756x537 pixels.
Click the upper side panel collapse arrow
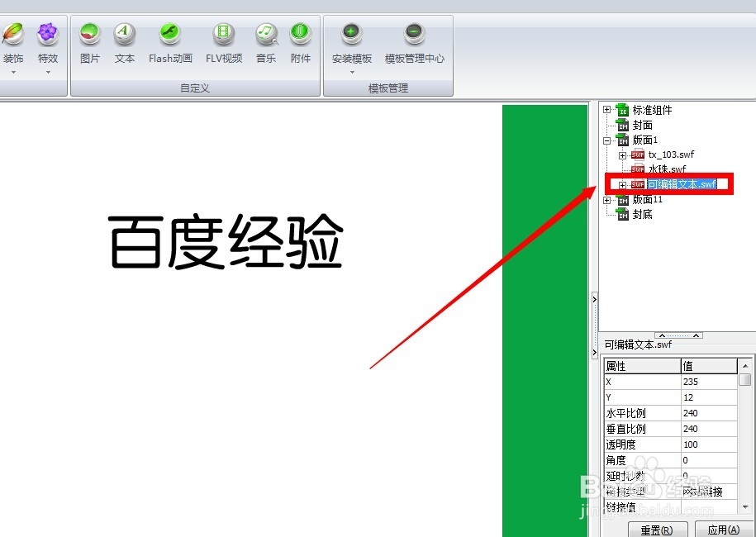pyautogui.click(x=595, y=299)
